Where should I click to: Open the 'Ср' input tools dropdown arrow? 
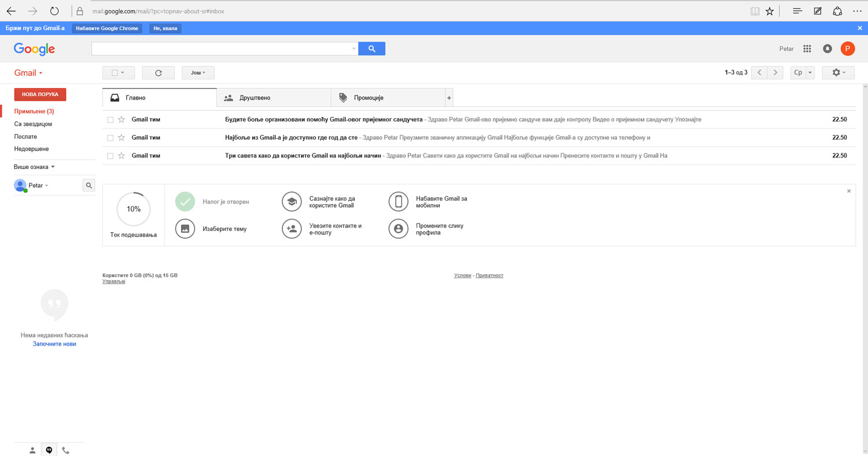click(x=810, y=73)
